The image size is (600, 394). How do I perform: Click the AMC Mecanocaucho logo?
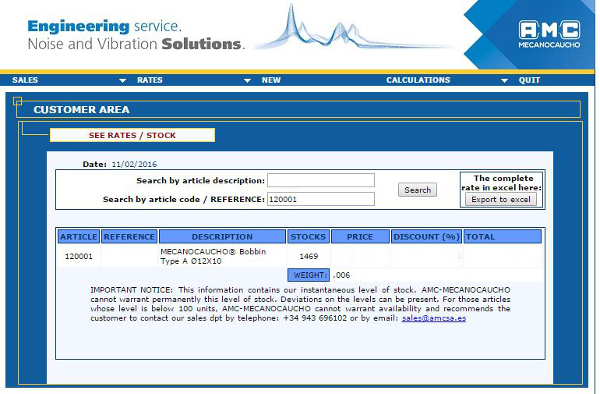(549, 34)
